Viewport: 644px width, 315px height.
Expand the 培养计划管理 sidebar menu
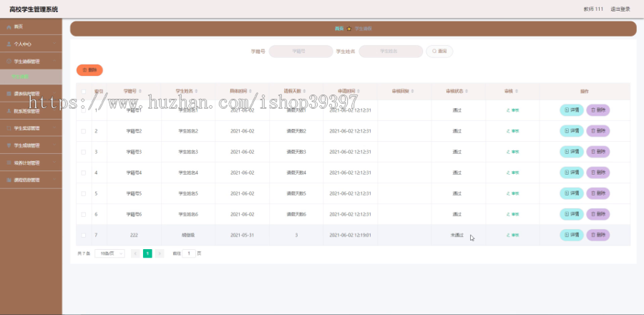click(31, 163)
